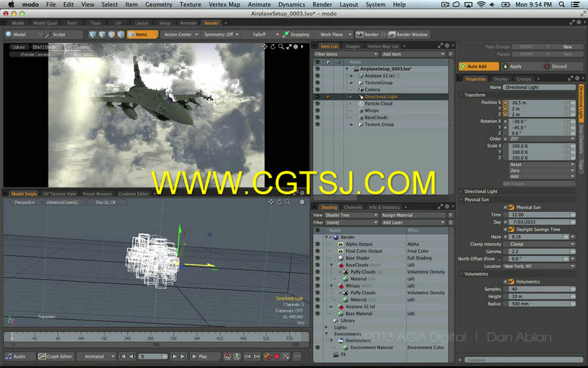Open Action Center dropdown
Viewport: 588px width, 368px height.
[180, 35]
